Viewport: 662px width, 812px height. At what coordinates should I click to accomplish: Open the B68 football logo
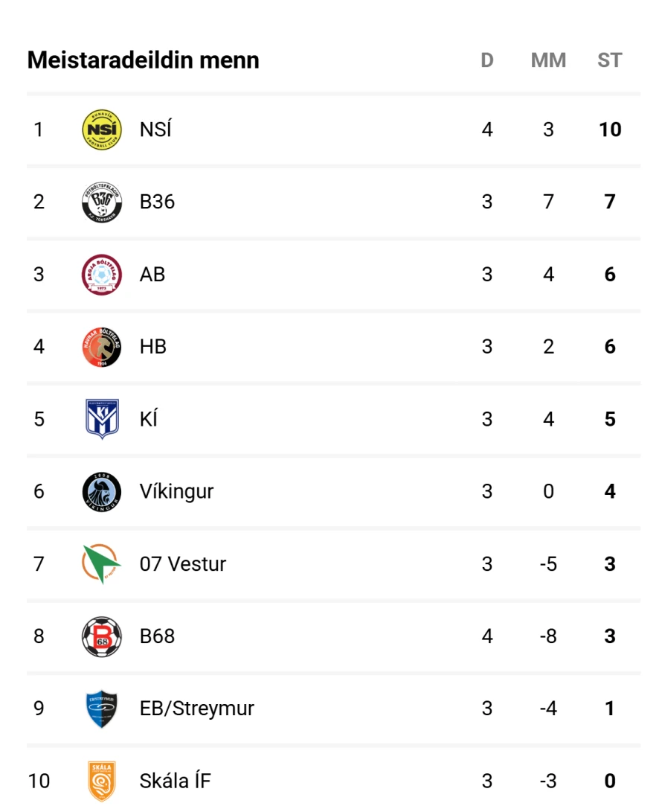(x=101, y=636)
